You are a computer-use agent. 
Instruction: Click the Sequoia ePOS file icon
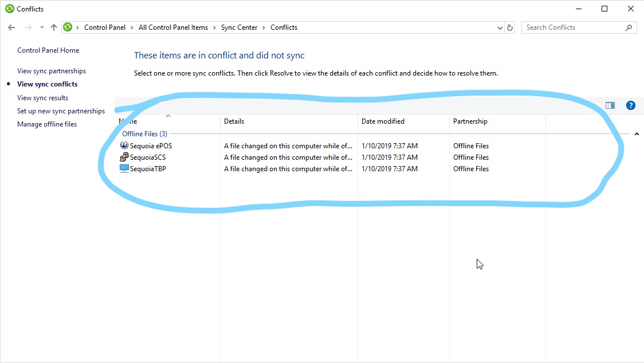pos(124,145)
